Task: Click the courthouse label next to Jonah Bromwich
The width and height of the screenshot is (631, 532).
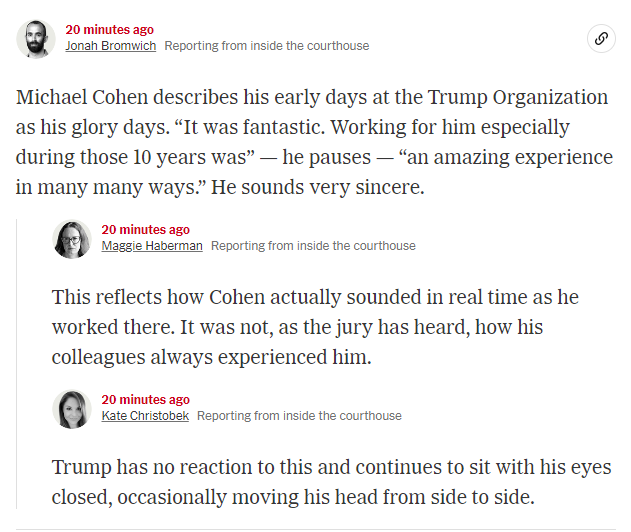Action: tap(266, 46)
